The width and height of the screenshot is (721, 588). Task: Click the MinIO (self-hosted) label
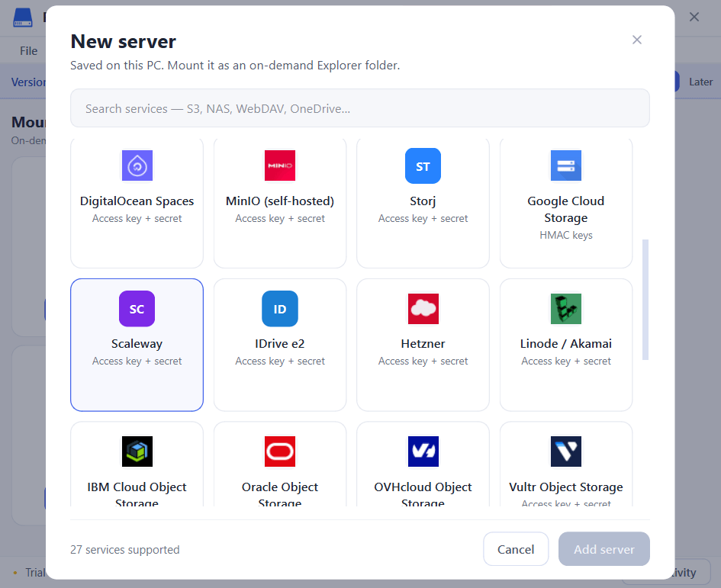click(x=280, y=201)
